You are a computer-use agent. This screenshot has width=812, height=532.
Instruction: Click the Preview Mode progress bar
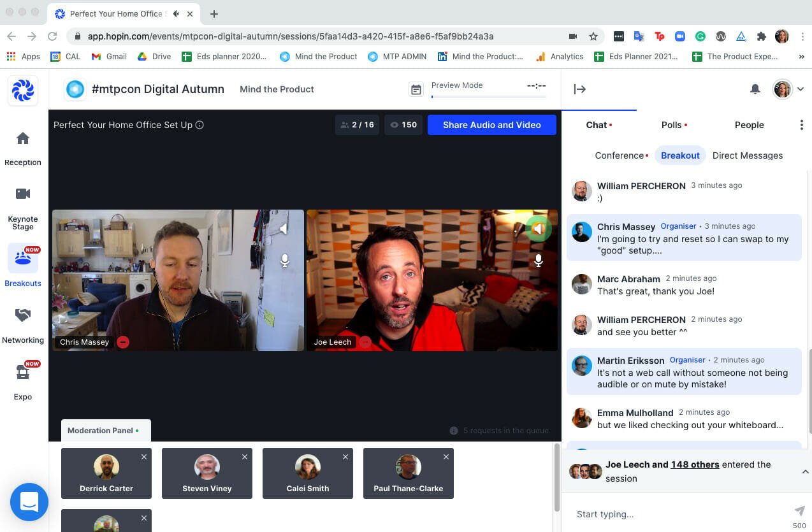click(x=488, y=97)
